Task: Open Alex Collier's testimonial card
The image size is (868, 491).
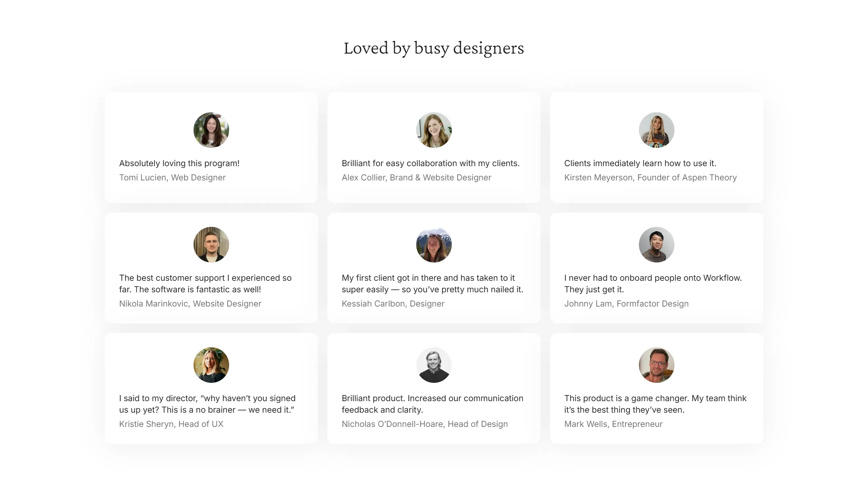Action: (434, 148)
